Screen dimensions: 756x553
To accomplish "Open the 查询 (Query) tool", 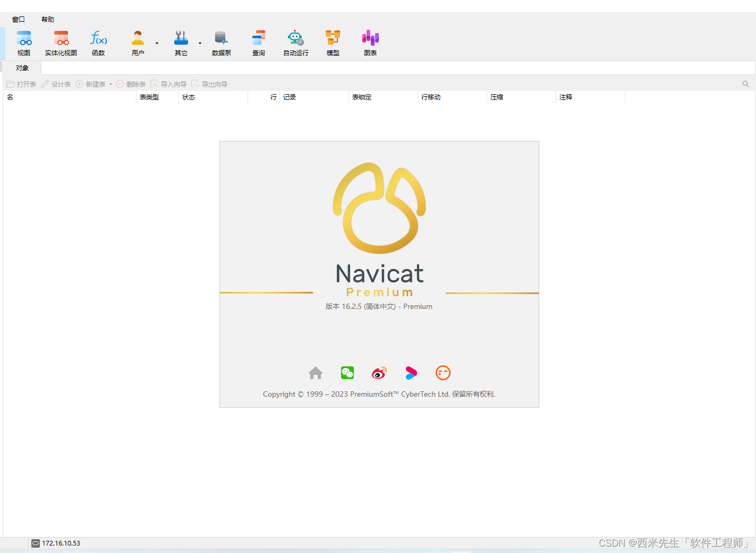I will tap(258, 43).
